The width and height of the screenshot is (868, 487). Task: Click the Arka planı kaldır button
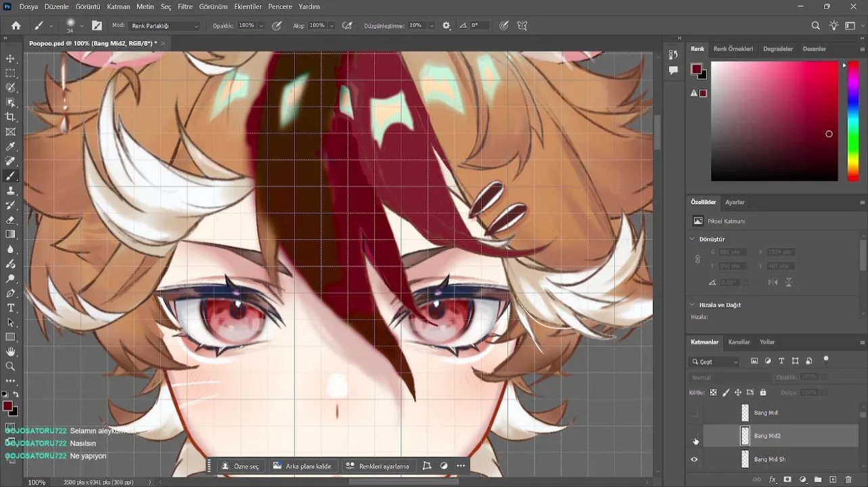(x=302, y=466)
